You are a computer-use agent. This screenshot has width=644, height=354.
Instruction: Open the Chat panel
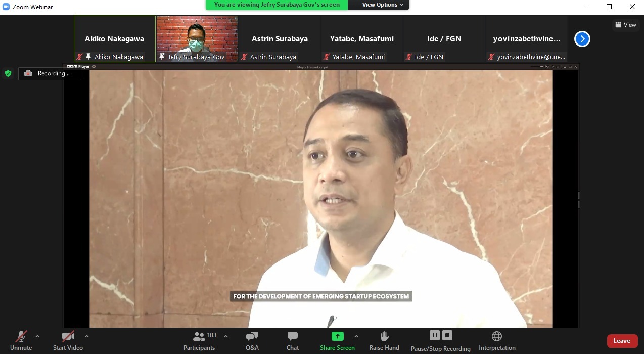[292, 337]
